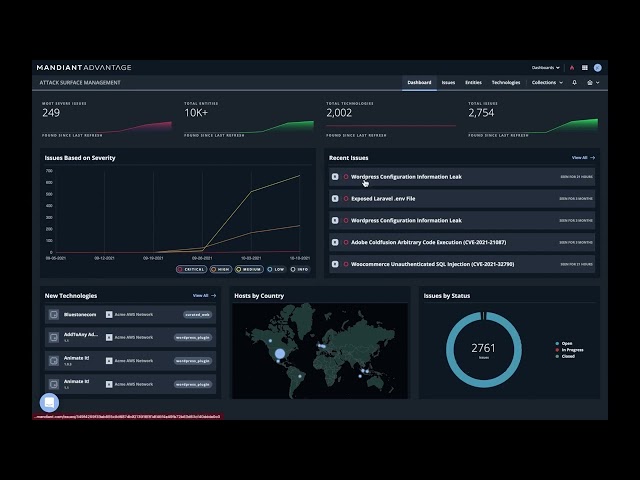The height and width of the screenshot is (480, 640).
Task: Click the icon beside Exposed Laravel .env File
Action: 335,199
